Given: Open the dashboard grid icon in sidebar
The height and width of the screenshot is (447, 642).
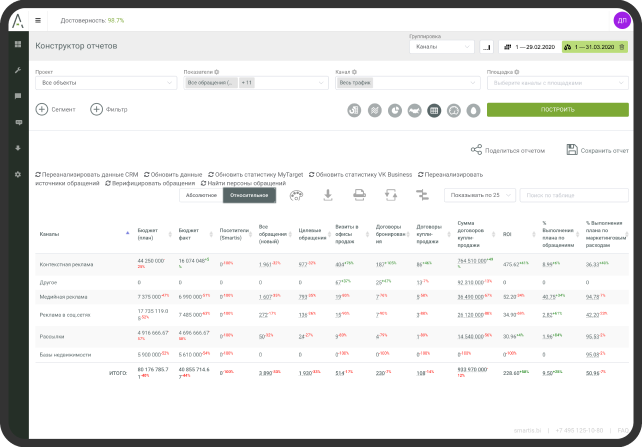Looking at the screenshot, I should point(17,45).
